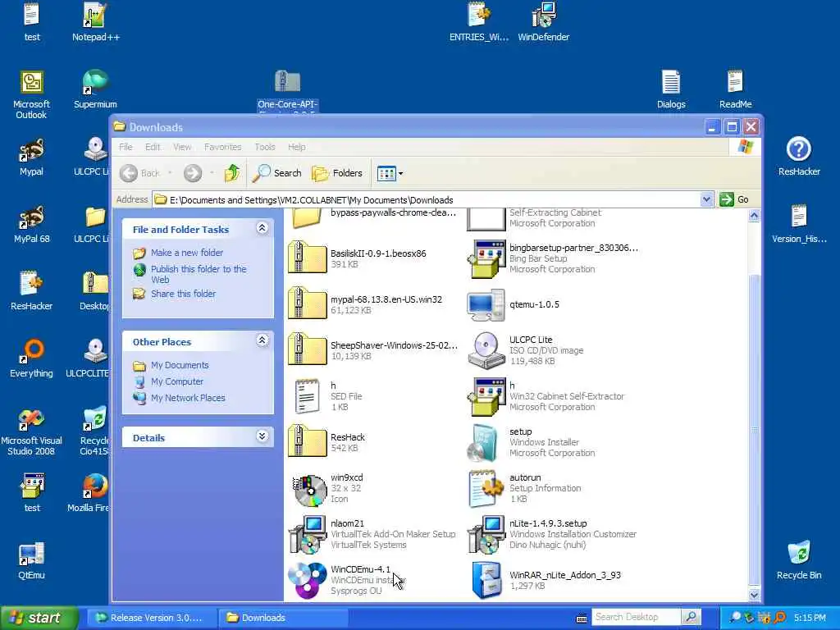
Task: Switch to Release Version 3.0 taskbar window
Action: (151, 618)
